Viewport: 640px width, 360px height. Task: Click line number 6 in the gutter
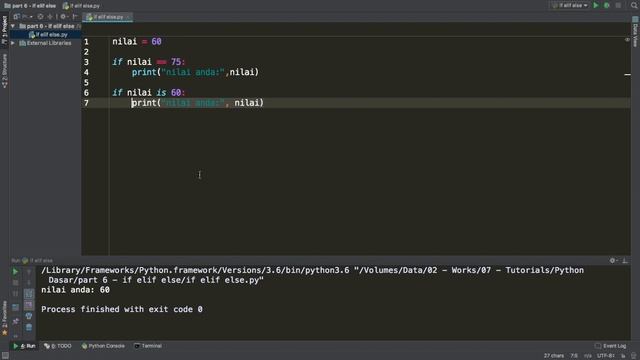pos(86,93)
